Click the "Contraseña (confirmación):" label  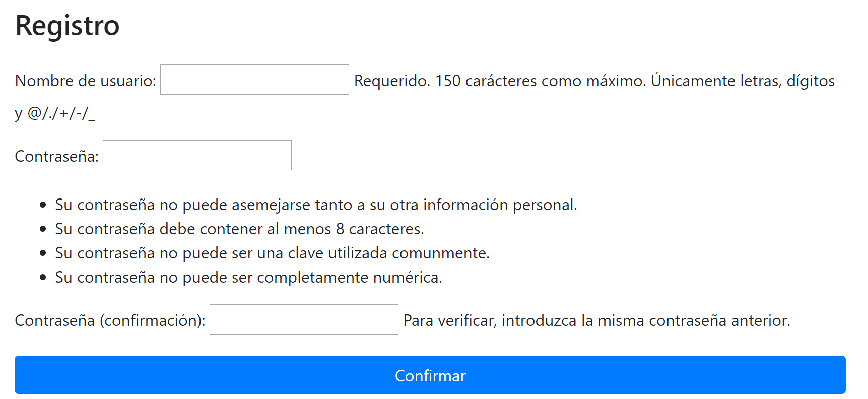pos(110,320)
